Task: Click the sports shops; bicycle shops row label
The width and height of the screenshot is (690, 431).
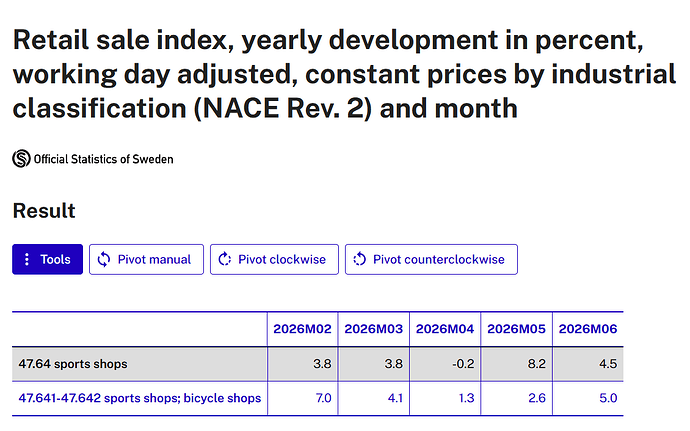Action: tap(139, 398)
